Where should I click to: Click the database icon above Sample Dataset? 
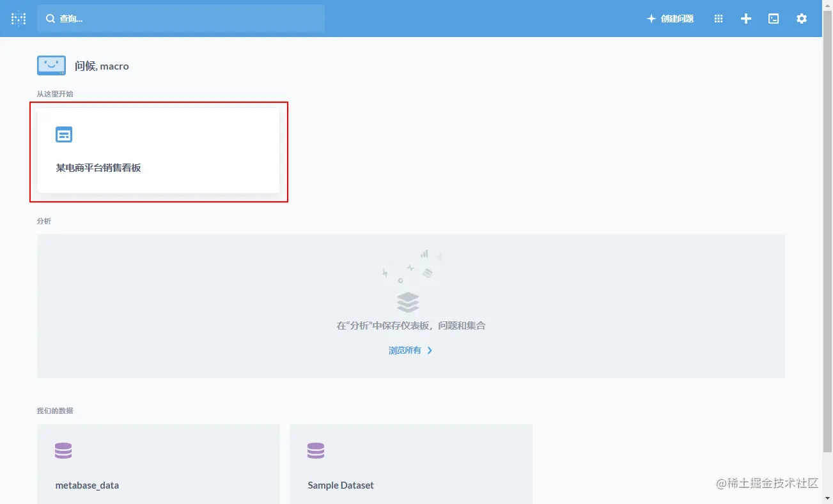tap(316, 450)
